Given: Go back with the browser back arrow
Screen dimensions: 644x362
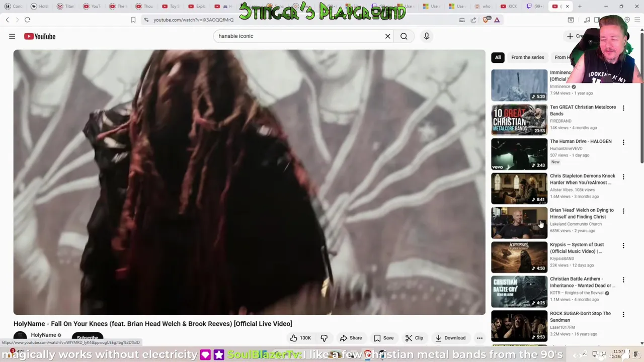Looking at the screenshot, I should (x=8, y=20).
